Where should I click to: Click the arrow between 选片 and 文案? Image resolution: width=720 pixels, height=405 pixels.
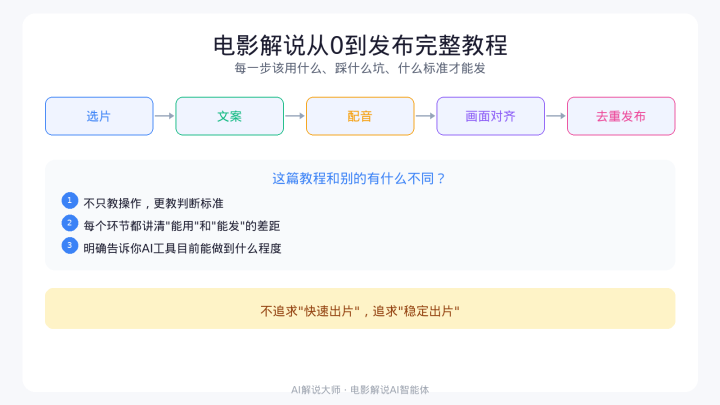(x=164, y=116)
